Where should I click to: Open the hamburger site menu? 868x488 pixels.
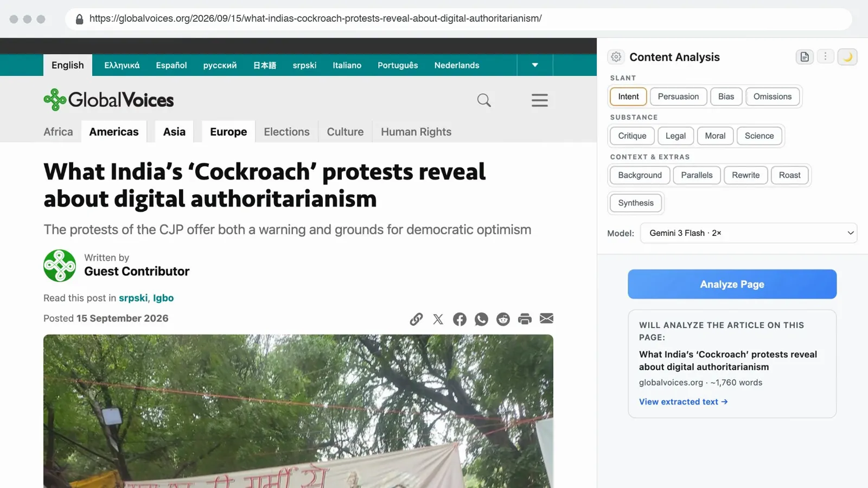539,100
